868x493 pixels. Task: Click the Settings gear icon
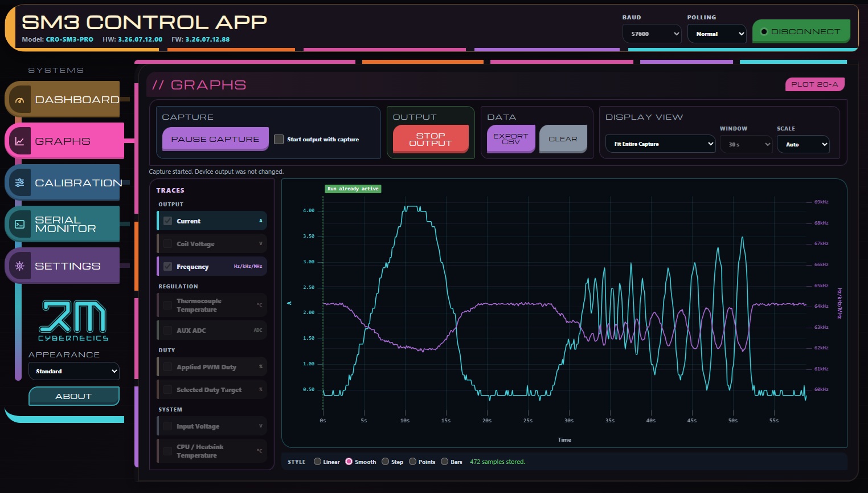coord(20,266)
